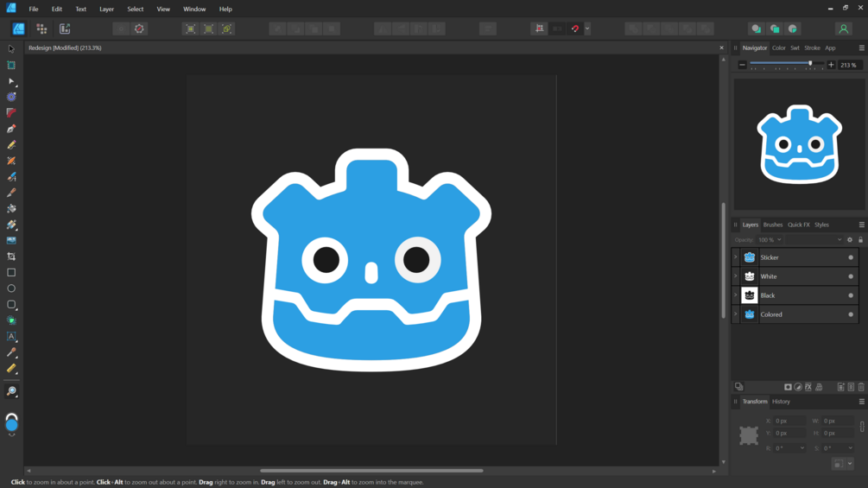Screen dimensions: 868x488
Task: Open the File menu
Action: pos(33,9)
